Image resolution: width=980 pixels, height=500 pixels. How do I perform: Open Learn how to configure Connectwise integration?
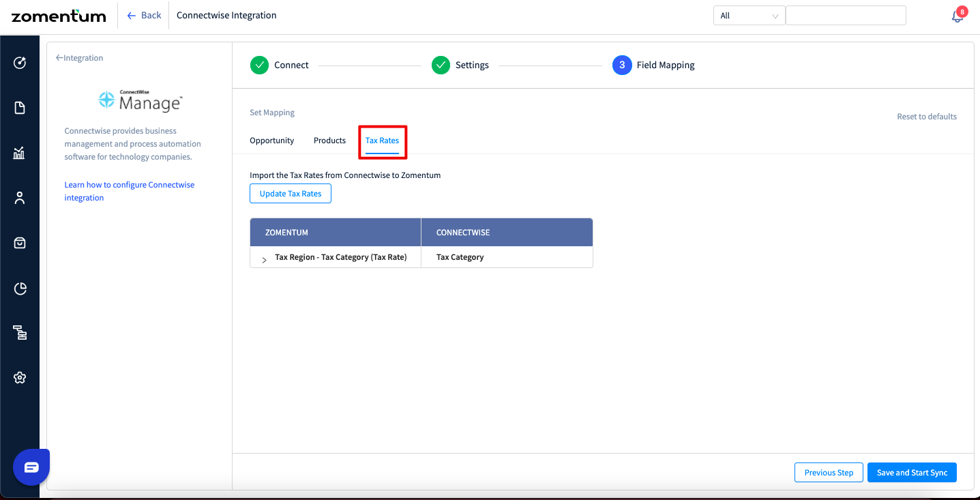(x=130, y=191)
